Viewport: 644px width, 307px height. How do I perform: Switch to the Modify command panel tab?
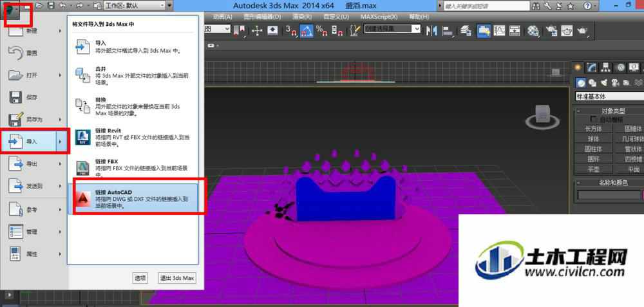[x=592, y=68]
